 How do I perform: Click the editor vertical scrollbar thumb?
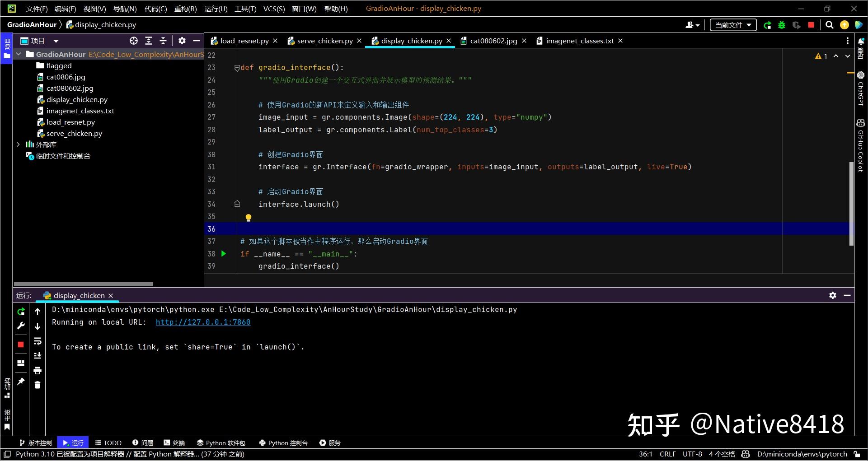click(x=851, y=203)
